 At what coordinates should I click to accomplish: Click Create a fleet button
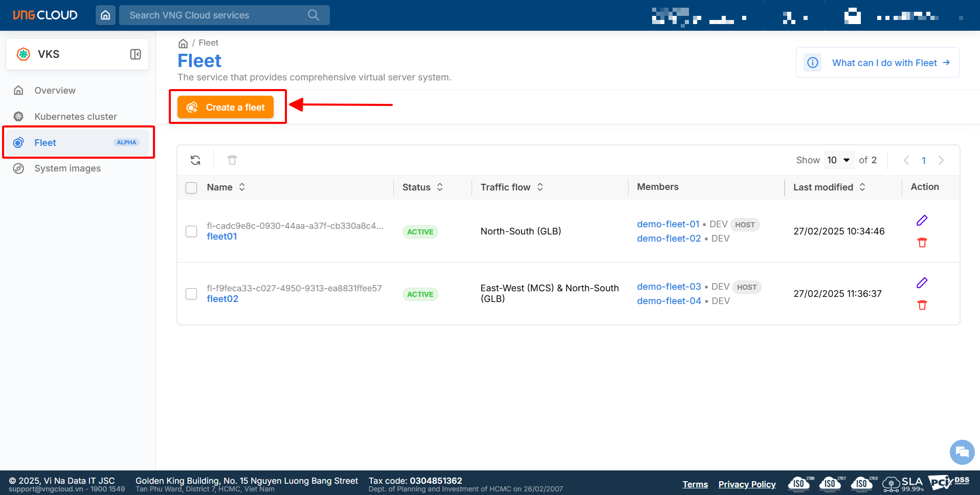pos(226,107)
